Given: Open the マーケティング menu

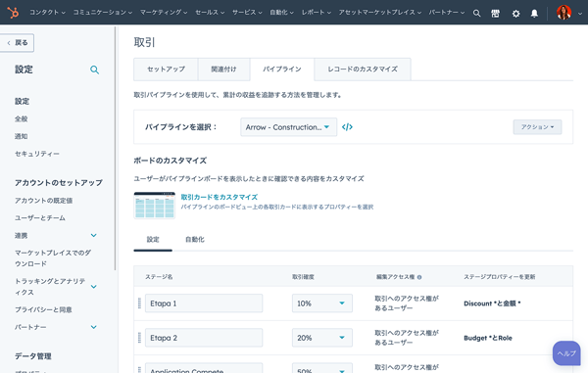Looking at the screenshot, I should tap(164, 13).
